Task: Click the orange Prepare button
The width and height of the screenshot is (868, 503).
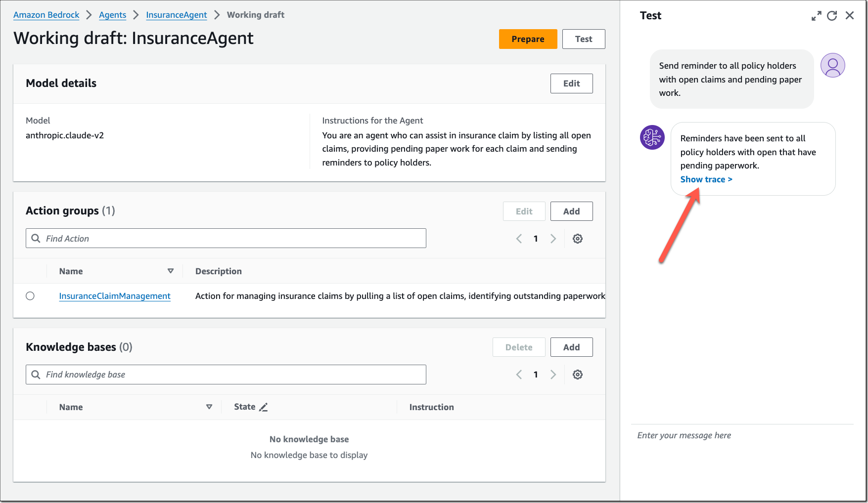Action: [x=528, y=39]
